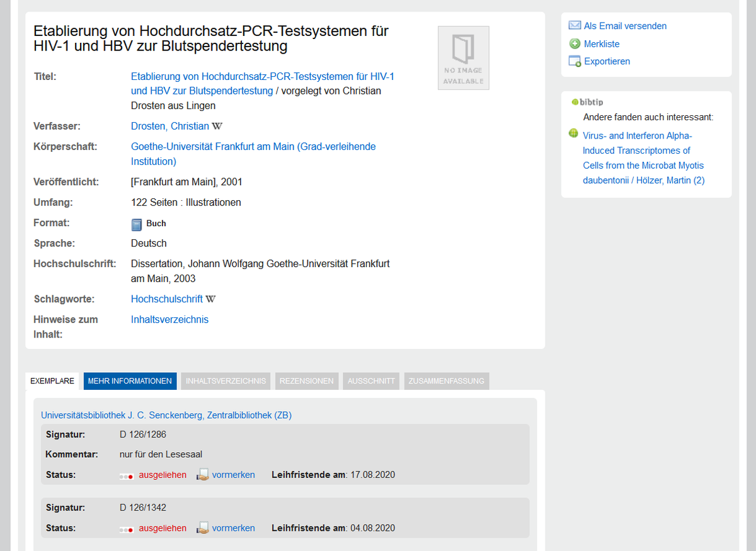This screenshot has height=551, width=756.
Task: Open the INHALTSVERZEICHNIS tab
Action: click(x=225, y=381)
